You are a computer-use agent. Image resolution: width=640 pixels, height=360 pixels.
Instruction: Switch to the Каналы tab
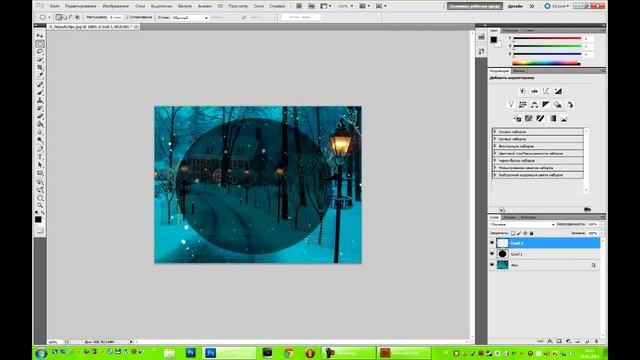[x=509, y=217]
